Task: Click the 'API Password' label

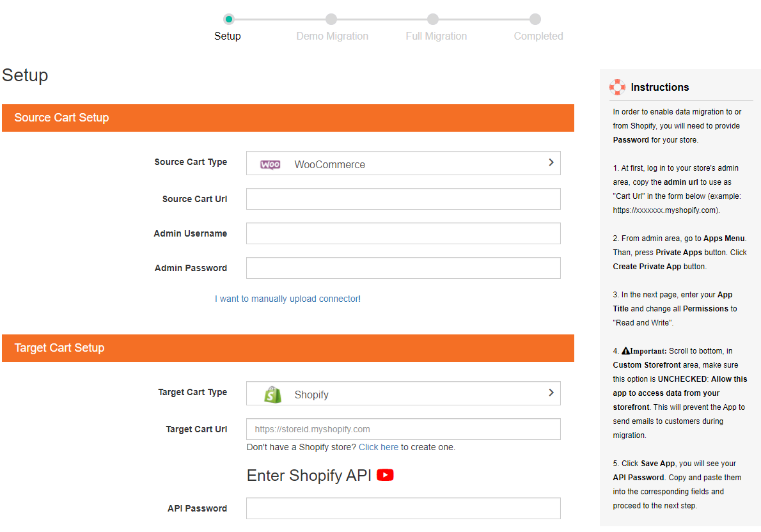Action: click(197, 508)
